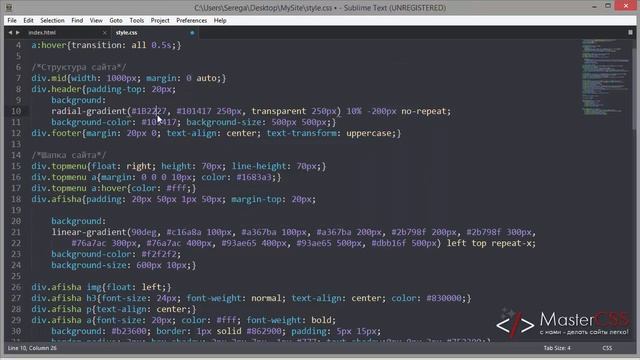Open the File menu
Viewport: 640px width, 360px height.
click(x=12, y=20)
